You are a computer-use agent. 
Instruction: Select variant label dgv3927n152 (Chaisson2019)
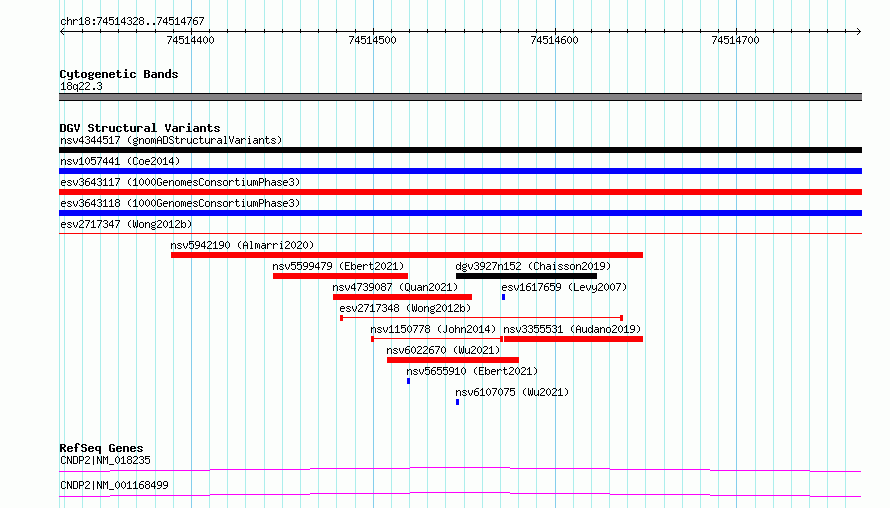pos(533,266)
